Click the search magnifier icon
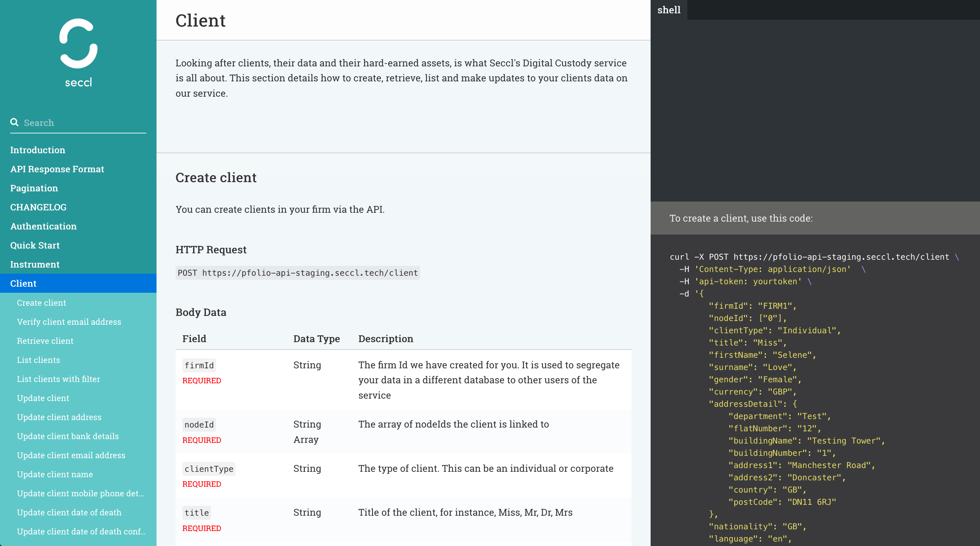Viewport: 980px width, 546px height. 14,122
